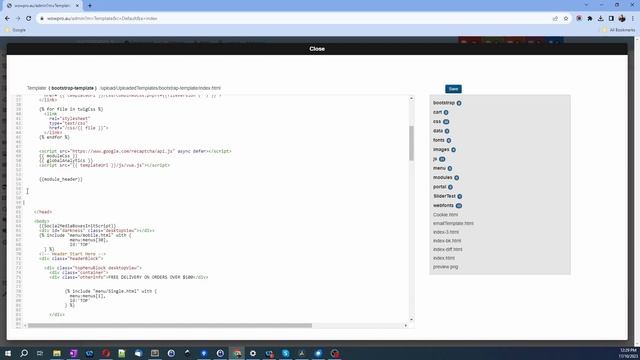The image size is (640, 360).
Task: Save the template with the Save button
Action: 453,89
